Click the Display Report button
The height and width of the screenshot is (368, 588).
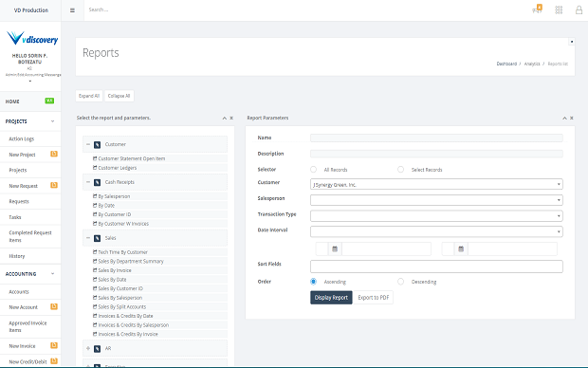coord(331,298)
